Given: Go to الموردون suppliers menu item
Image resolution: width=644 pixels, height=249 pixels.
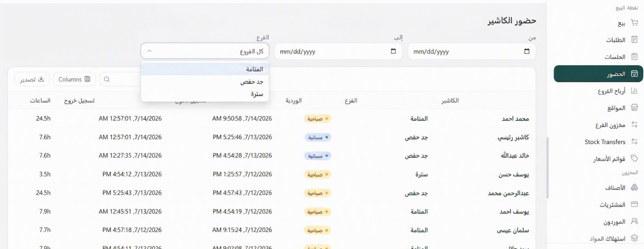Looking at the screenshot, I should tap(614, 221).
